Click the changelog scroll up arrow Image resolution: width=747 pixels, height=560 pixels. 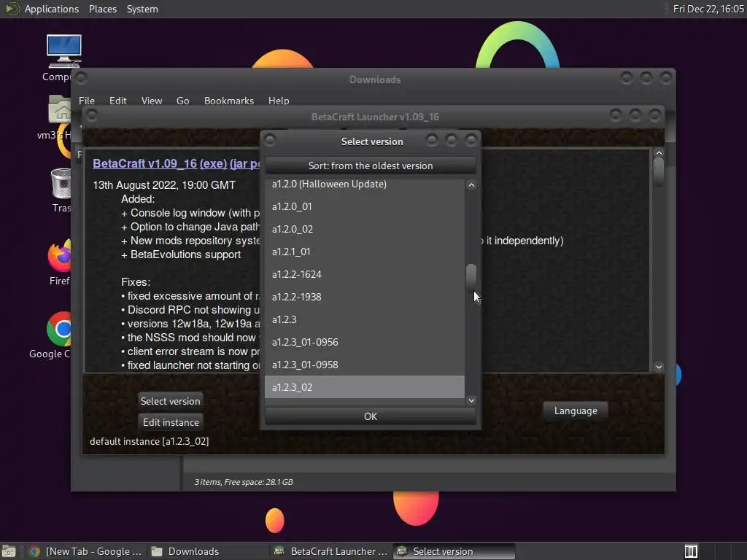[x=659, y=153]
